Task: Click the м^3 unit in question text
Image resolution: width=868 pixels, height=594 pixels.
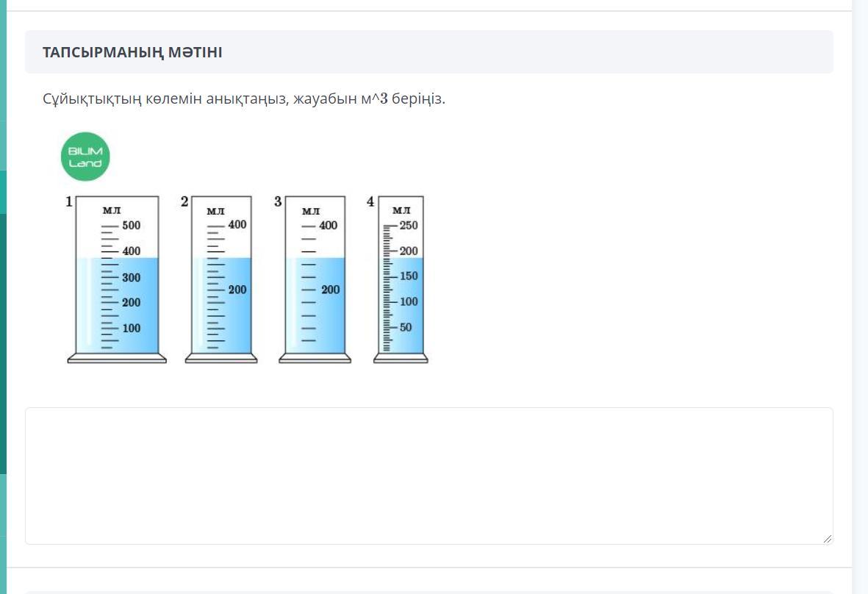Action: [x=373, y=99]
